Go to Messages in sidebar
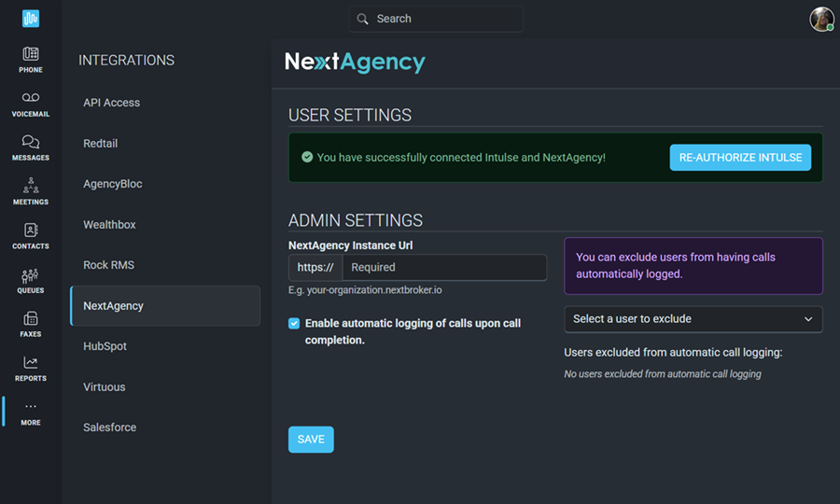This screenshot has width=840, height=504. click(31, 147)
